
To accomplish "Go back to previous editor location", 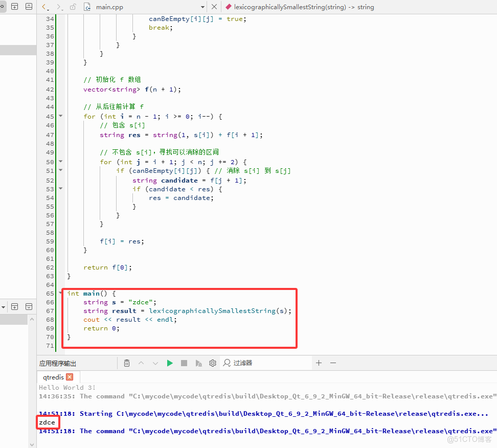I will click(45, 7).
